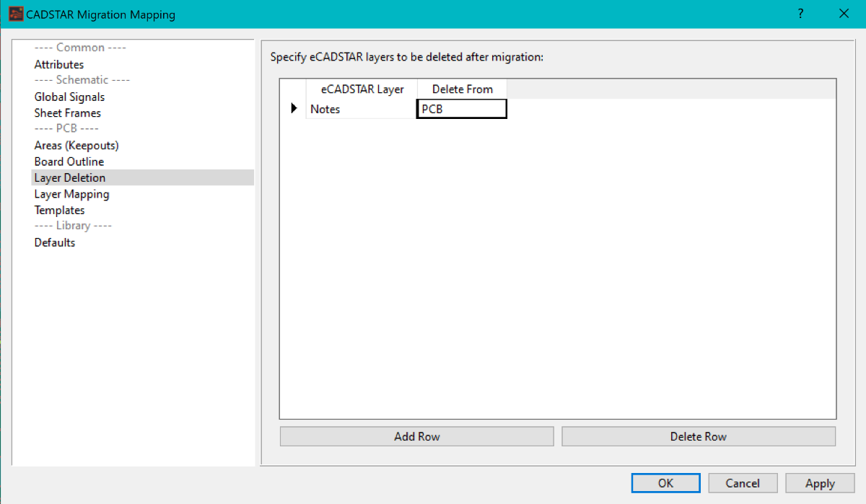The image size is (866, 504).
Task: Select Attributes in the category list
Action: pyautogui.click(x=59, y=64)
